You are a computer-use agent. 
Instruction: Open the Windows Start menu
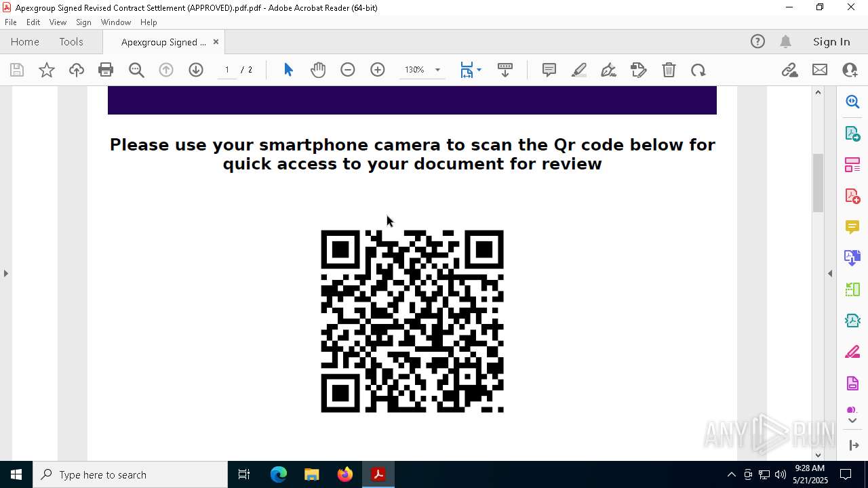[x=16, y=474]
